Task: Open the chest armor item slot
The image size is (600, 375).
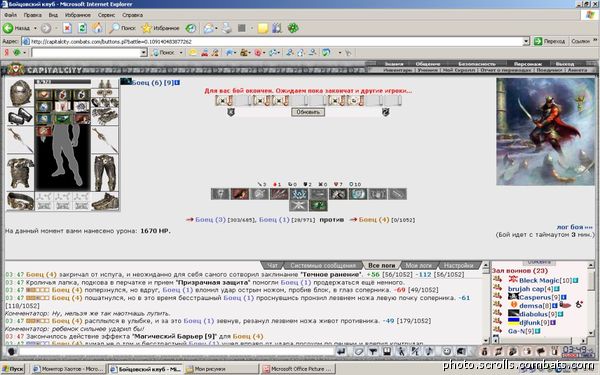Action: tap(20, 173)
